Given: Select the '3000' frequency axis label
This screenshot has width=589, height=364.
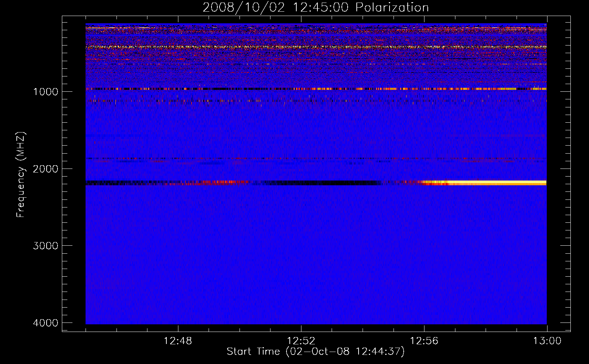Looking at the screenshot, I should [46, 246].
